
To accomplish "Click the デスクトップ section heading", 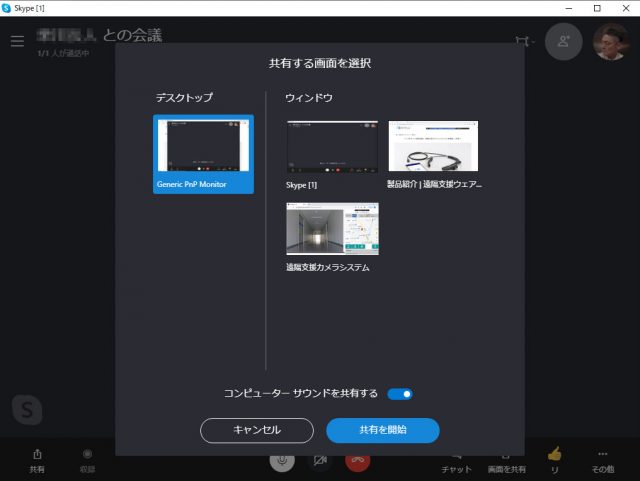I will click(184, 98).
